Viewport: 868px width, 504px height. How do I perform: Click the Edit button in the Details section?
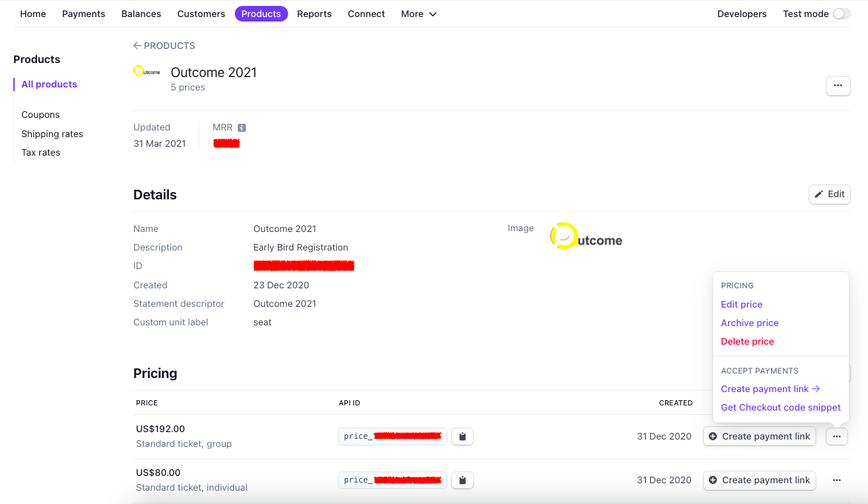pyautogui.click(x=829, y=194)
